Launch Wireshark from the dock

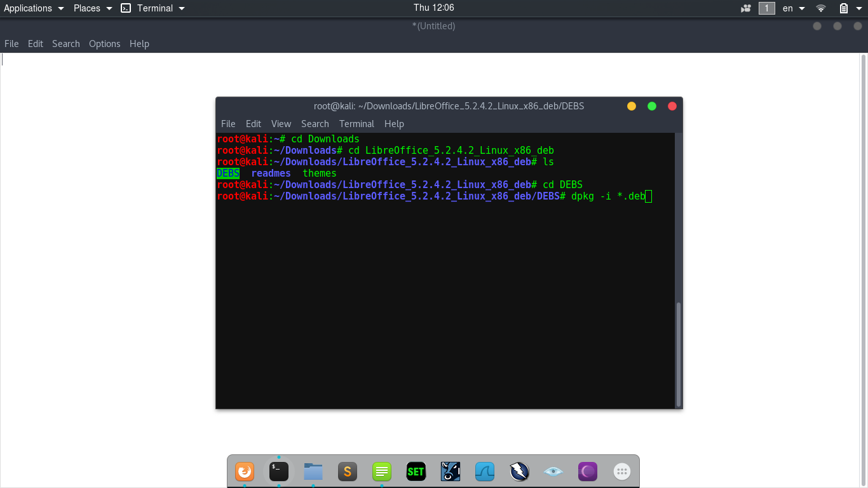tap(485, 471)
